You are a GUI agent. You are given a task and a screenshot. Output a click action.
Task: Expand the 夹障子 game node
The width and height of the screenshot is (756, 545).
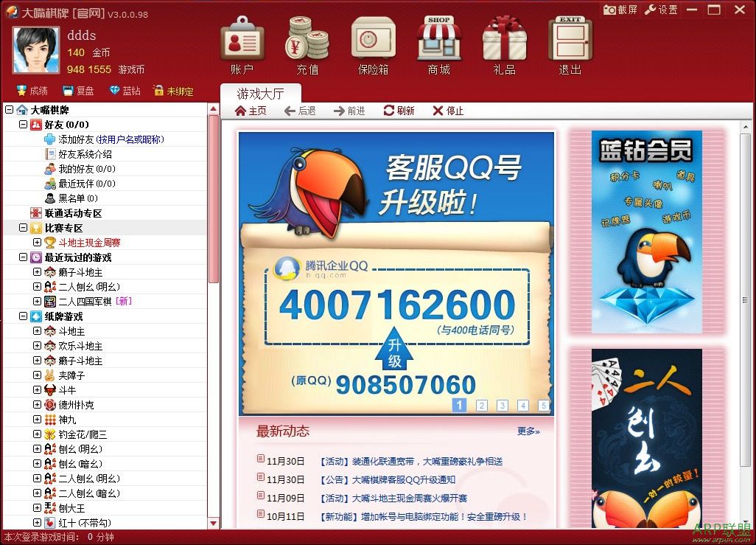[x=37, y=375]
